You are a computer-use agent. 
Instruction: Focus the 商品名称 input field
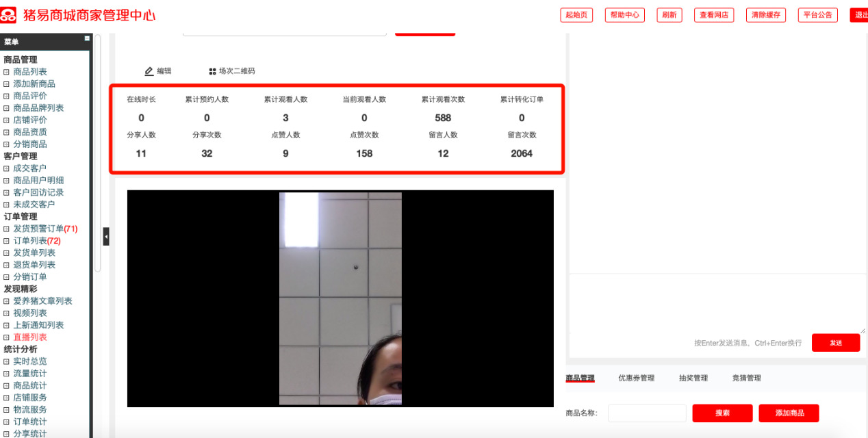[x=647, y=413]
